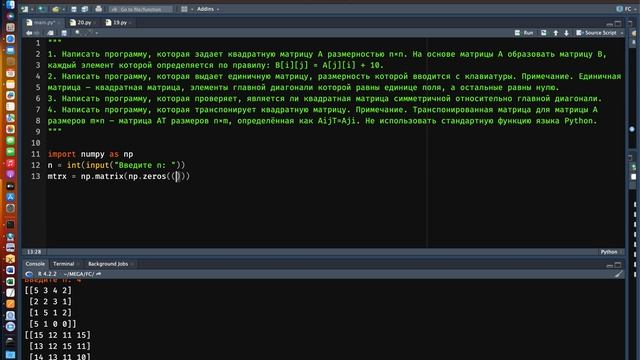Open the FC project menu
This screenshot has width=640, height=360.
point(625,9)
